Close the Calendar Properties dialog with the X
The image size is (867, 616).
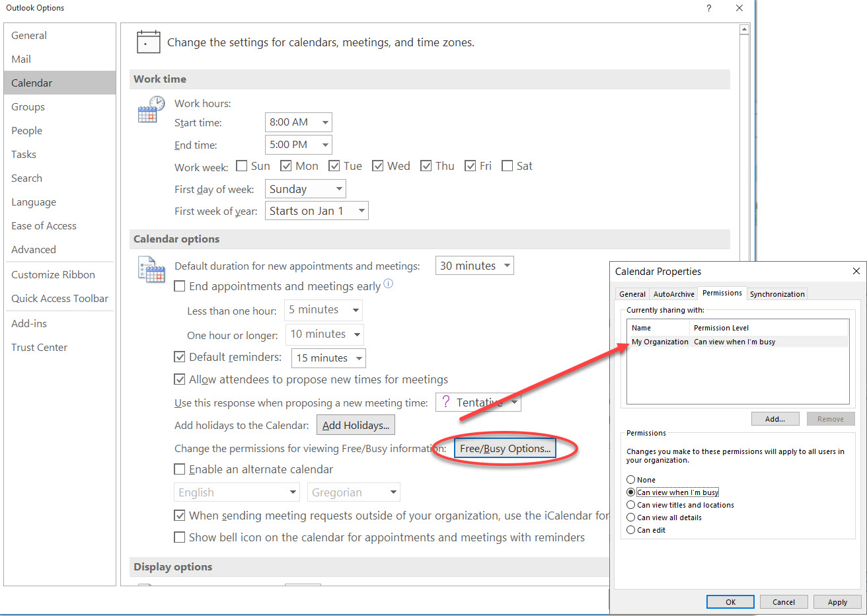click(x=856, y=271)
